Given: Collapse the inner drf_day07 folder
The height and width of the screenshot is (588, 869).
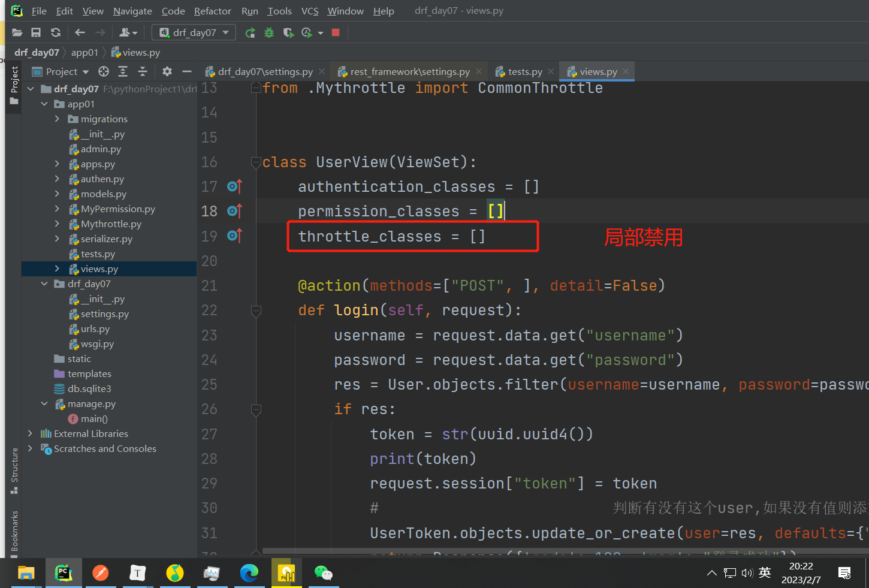Looking at the screenshot, I should coord(44,284).
